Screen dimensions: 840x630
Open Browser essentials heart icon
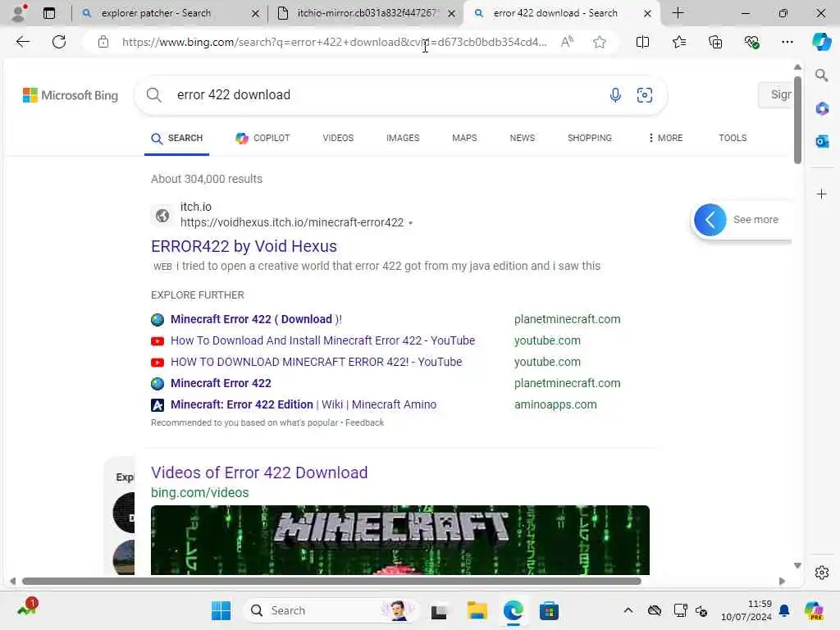click(x=751, y=42)
